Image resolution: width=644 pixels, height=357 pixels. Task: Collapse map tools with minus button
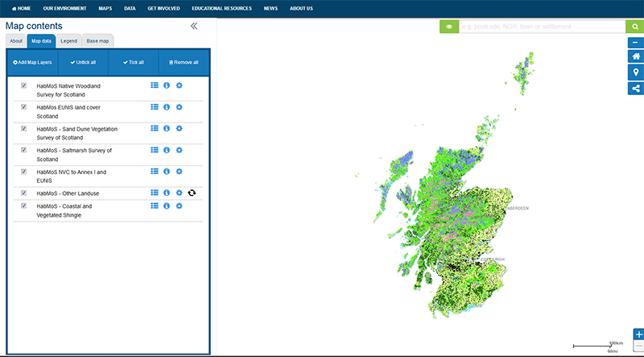636,41
